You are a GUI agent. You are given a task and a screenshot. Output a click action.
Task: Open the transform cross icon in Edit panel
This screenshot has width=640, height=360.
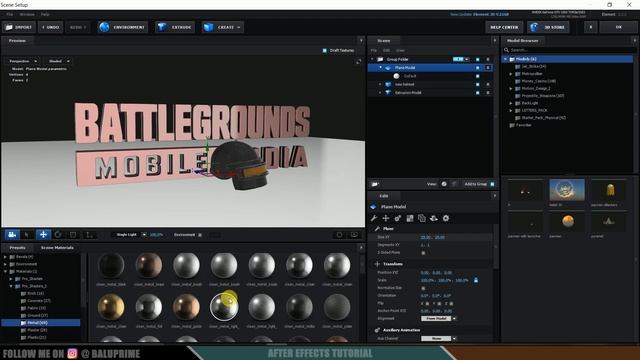[385, 218]
